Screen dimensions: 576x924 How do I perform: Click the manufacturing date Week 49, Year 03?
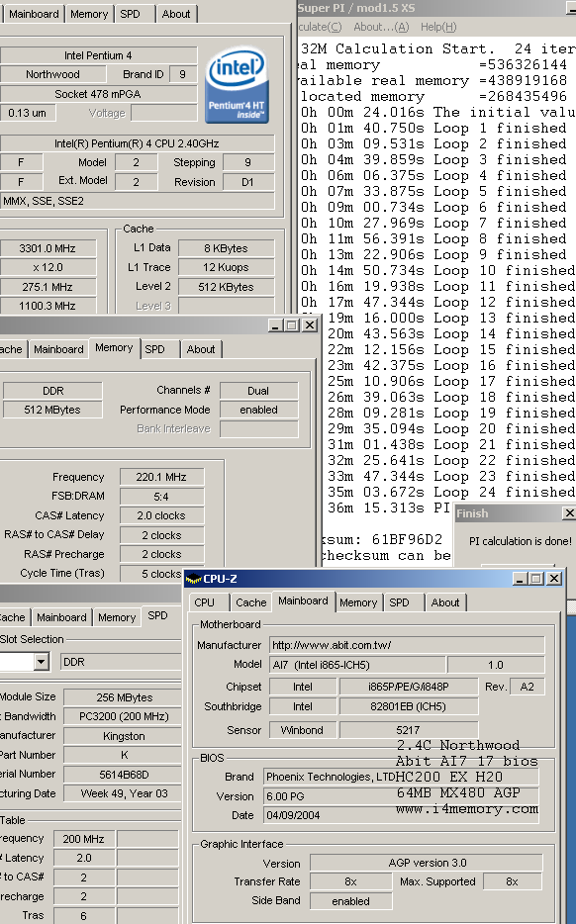[x=125, y=793]
